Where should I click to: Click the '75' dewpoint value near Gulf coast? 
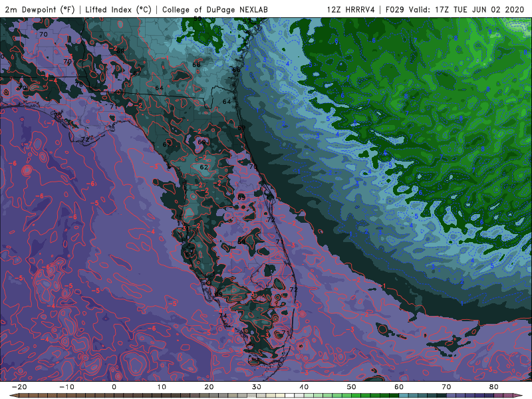(58, 115)
